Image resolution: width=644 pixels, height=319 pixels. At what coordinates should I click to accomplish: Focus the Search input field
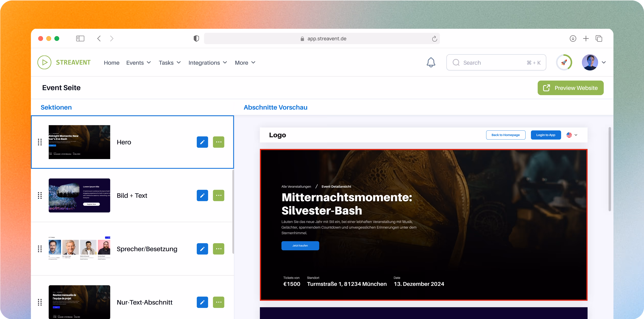pyautogui.click(x=496, y=62)
